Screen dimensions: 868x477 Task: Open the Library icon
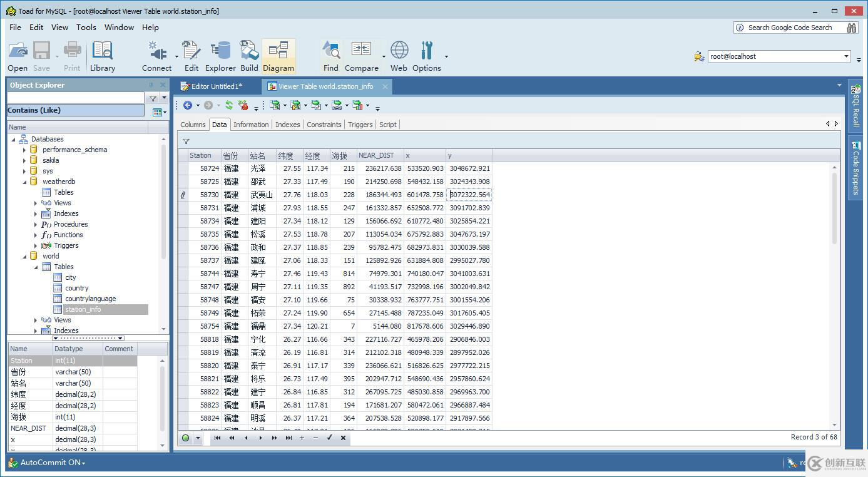pos(102,56)
